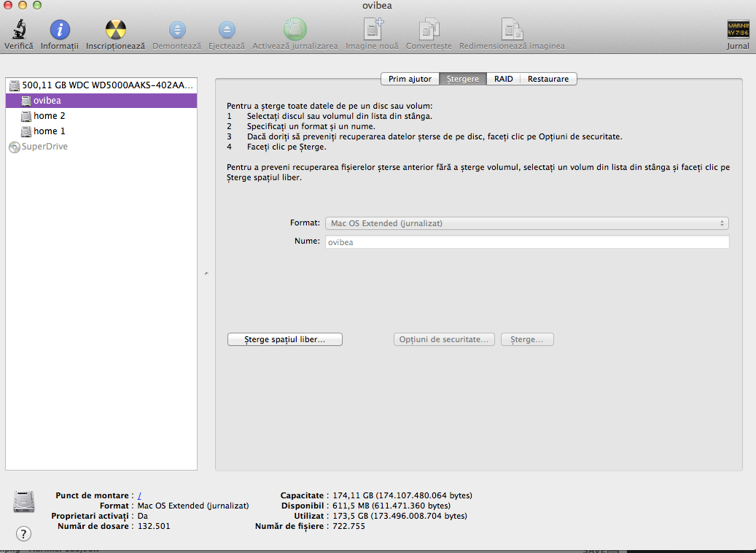
Task: Click the Opțiuni de securitate button
Action: 444,339
